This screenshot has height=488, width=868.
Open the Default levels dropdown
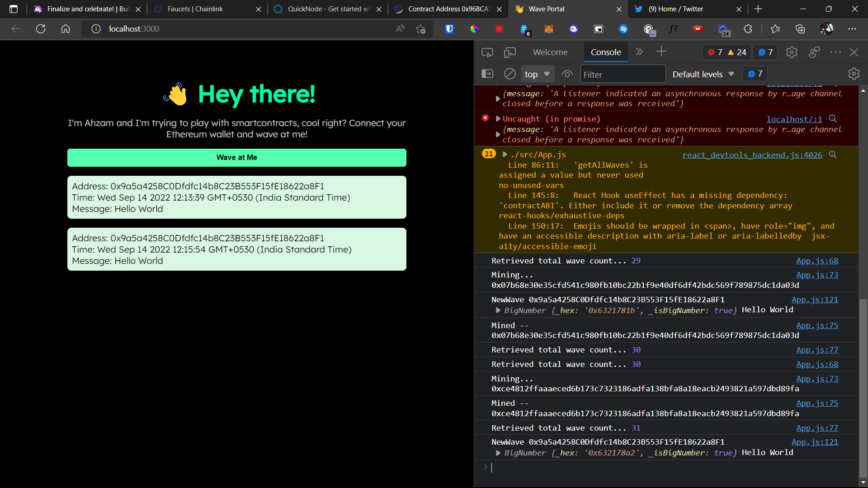(703, 74)
